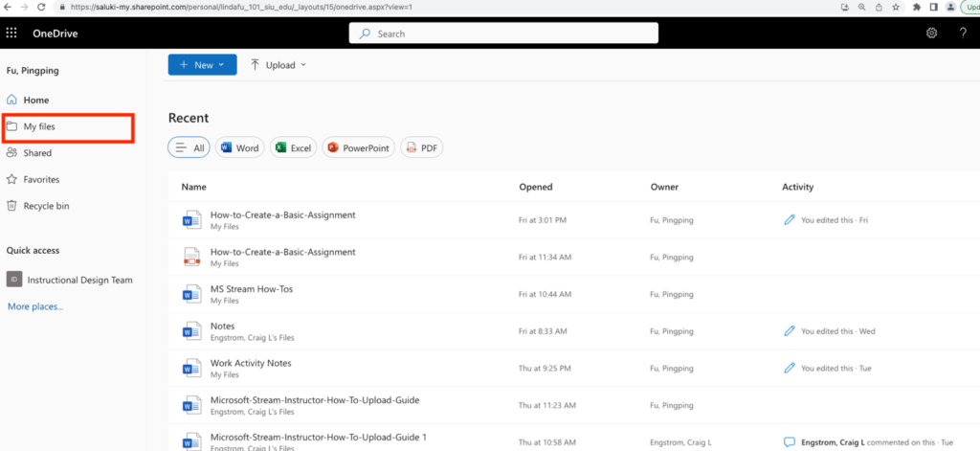The height and width of the screenshot is (451, 980).
Task: Click the install app icon in address bar
Action: (x=846, y=7)
